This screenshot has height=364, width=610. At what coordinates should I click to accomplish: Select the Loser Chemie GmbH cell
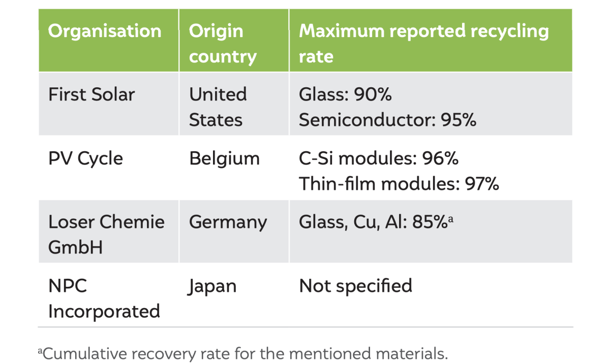click(x=106, y=235)
